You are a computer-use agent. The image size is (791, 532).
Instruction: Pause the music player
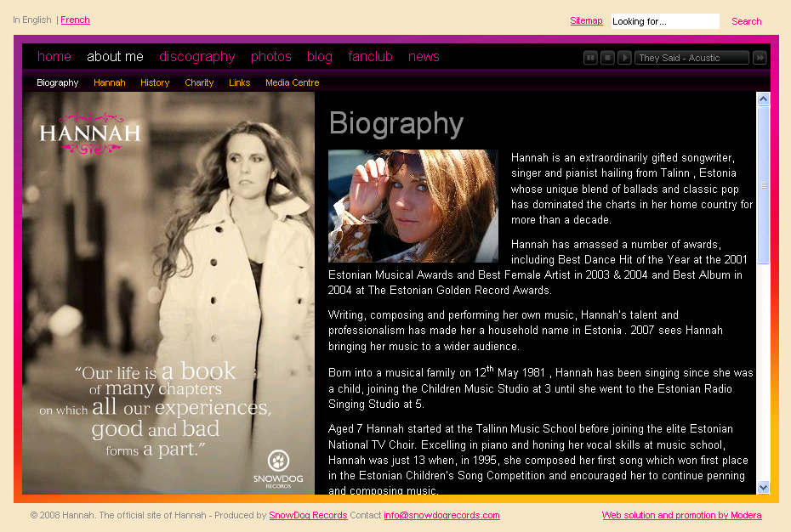coord(590,58)
